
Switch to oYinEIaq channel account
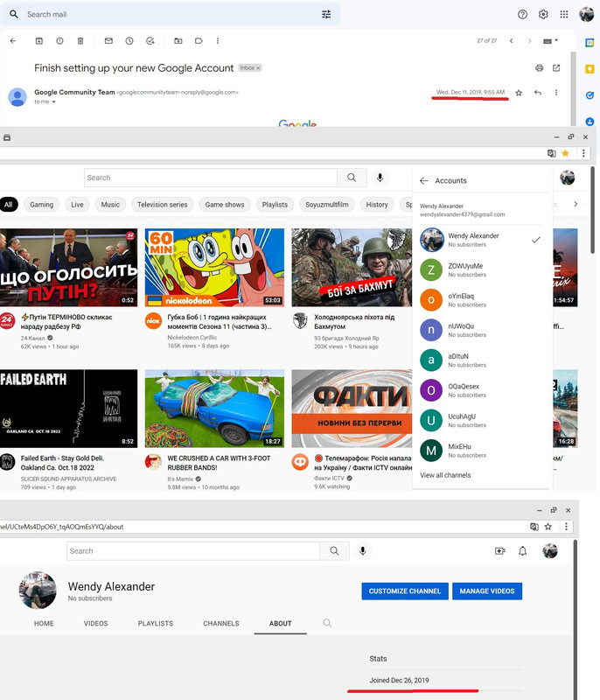pos(482,300)
